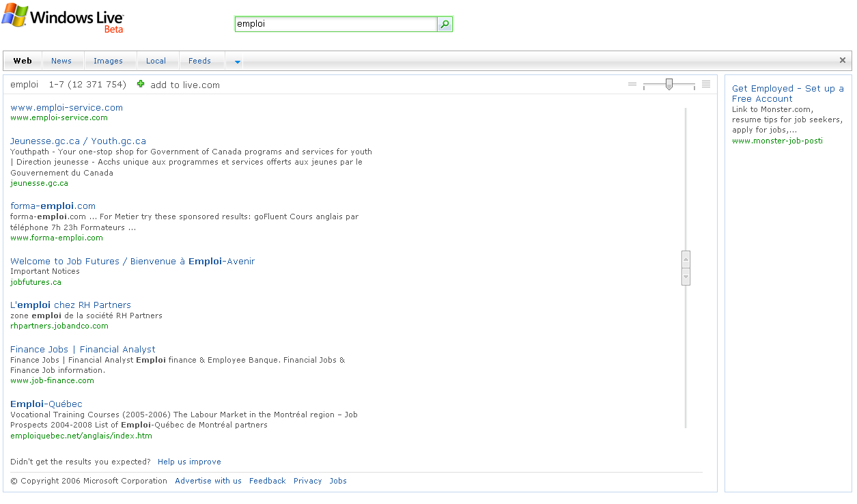Click the magnifier search button
The height and width of the screenshot is (504, 857).
pos(445,25)
